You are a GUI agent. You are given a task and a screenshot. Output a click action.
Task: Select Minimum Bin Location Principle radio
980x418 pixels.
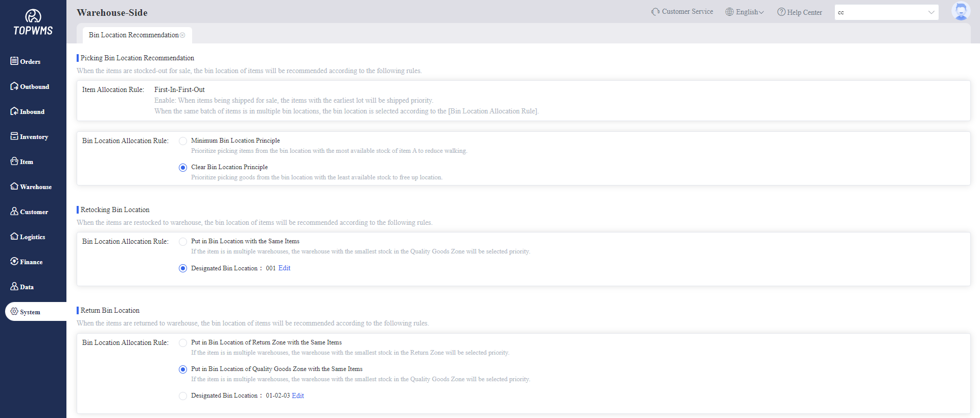point(183,141)
